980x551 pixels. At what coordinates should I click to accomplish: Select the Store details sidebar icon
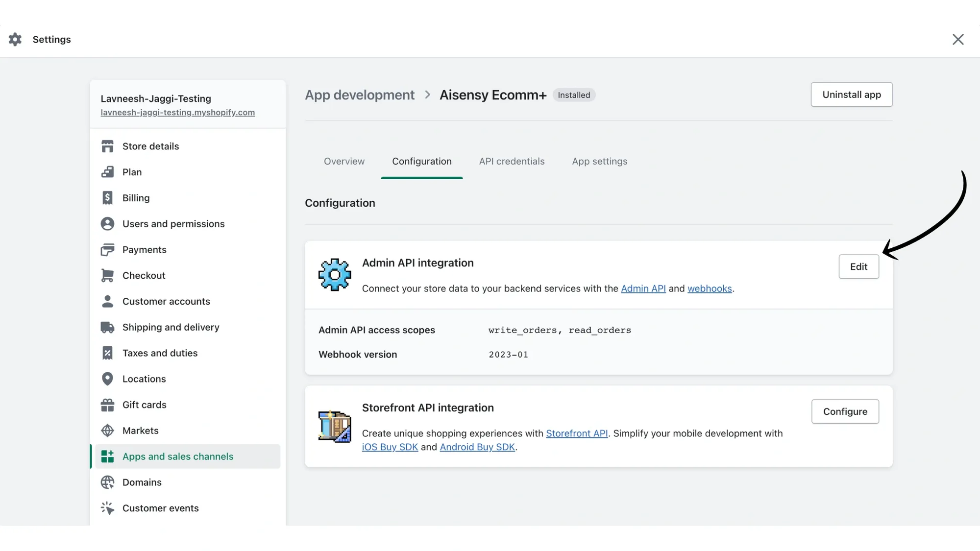[107, 146]
